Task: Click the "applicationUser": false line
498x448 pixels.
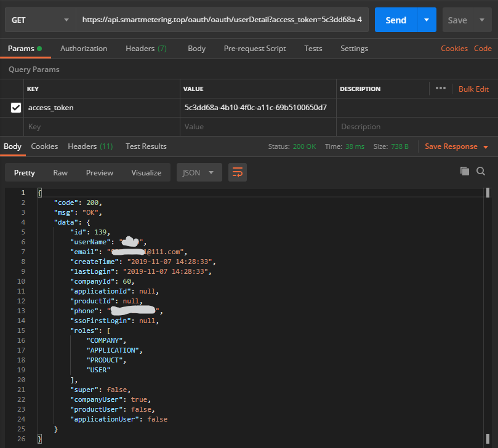Action: coord(119,419)
